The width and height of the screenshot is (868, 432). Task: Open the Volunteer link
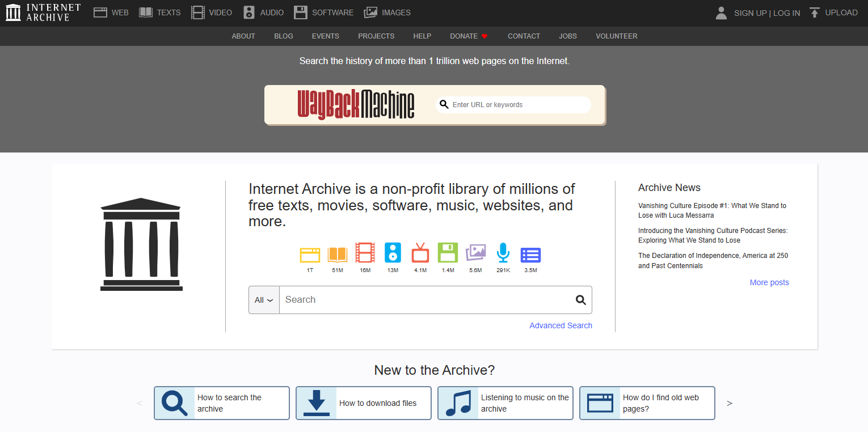[617, 36]
